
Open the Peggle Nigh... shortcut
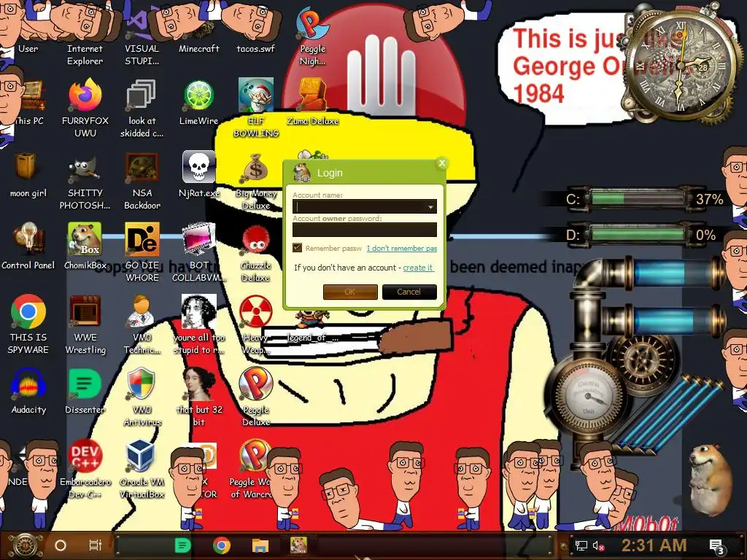312,36
